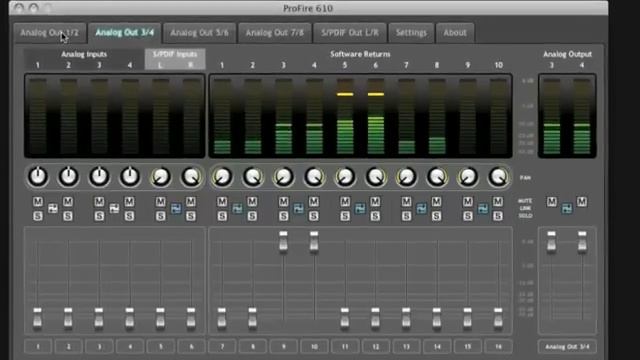The image size is (640, 360).
Task: Unlink Software Returns 9 and 10
Action: click(x=483, y=209)
